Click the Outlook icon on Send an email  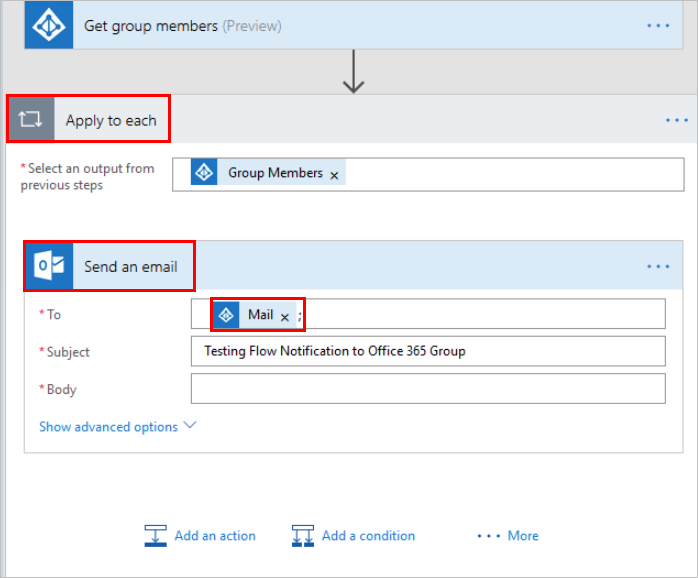click(x=49, y=266)
